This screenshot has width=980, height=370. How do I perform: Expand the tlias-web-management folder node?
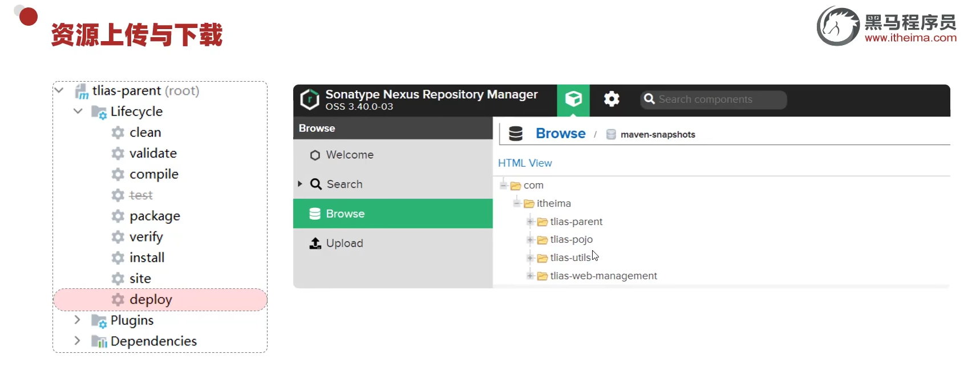coord(530,276)
